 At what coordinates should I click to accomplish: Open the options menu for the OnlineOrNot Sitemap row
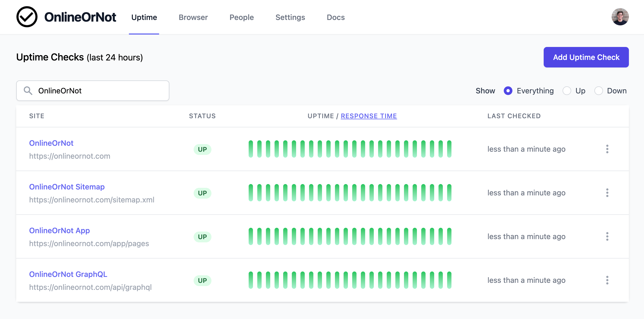coord(607,193)
